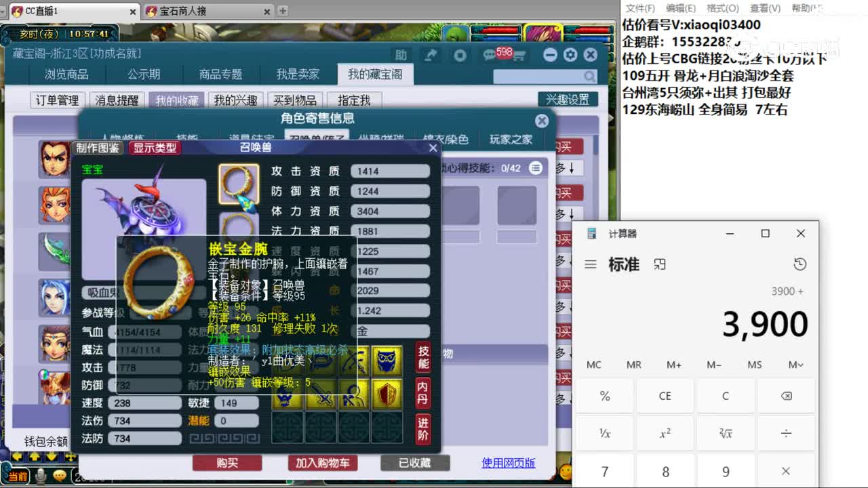Select 我的收藏 favorites sub-tab

pyautogui.click(x=176, y=100)
